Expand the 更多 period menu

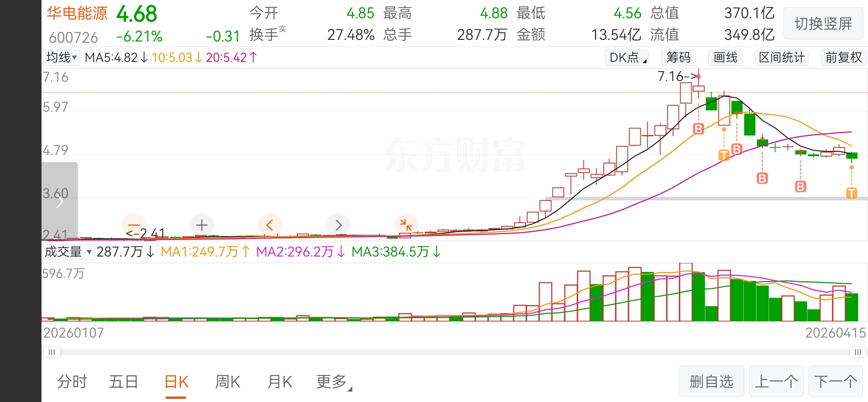[x=334, y=382]
